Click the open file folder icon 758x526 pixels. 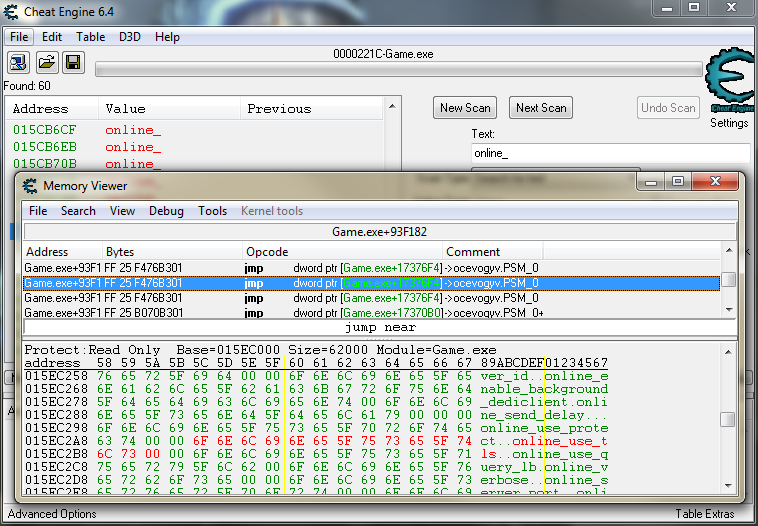(46, 63)
